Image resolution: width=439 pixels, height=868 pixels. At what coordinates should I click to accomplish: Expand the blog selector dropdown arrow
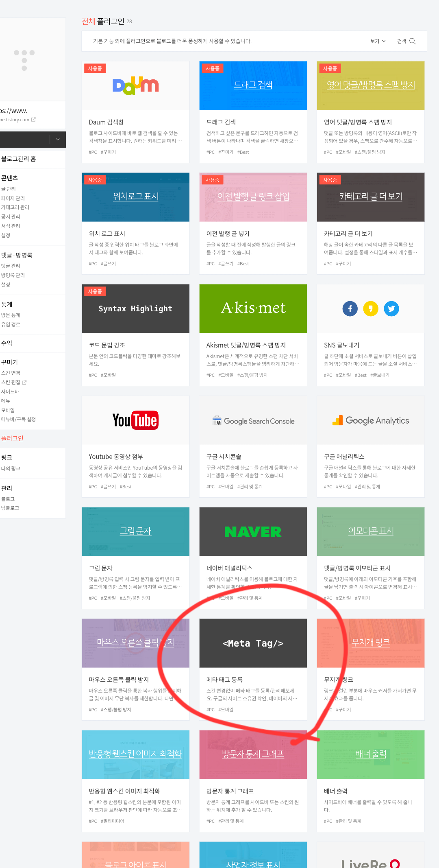pyautogui.click(x=58, y=140)
